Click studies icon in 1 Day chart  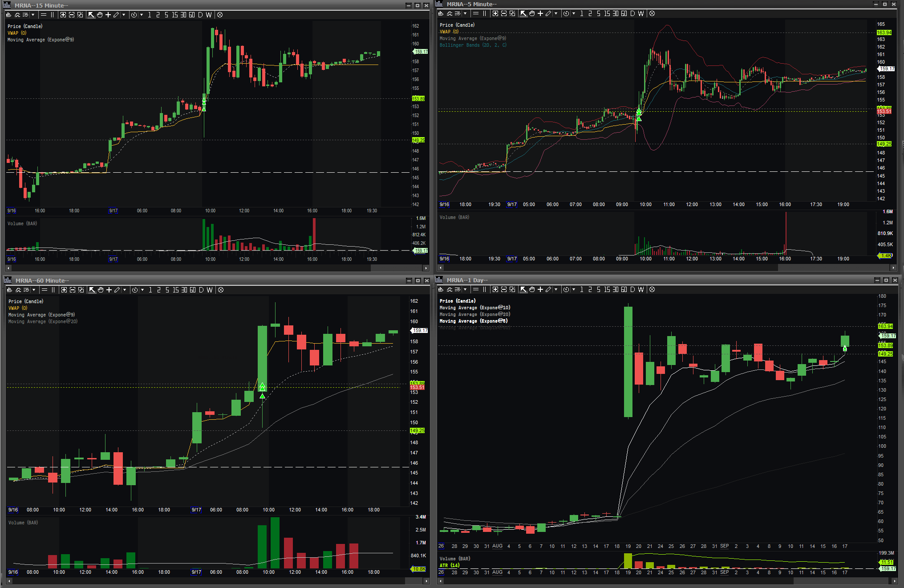tap(450, 289)
